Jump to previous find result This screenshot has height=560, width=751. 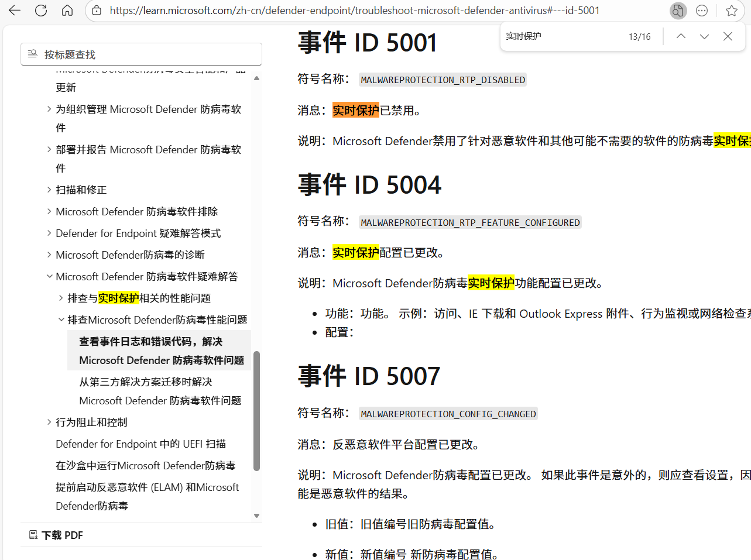(681, 36)
